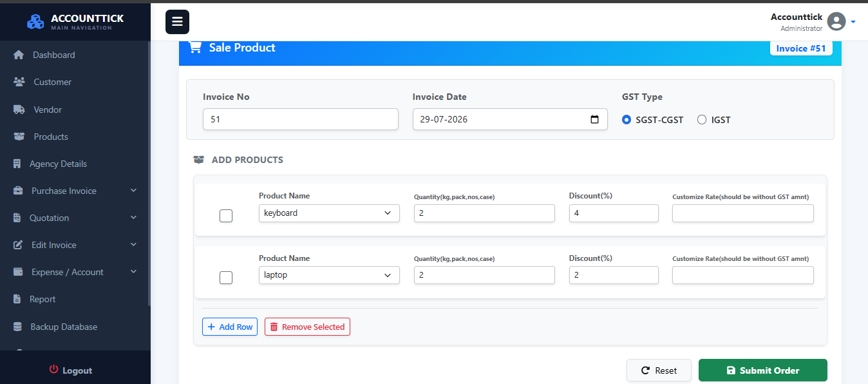The height and width of the screenshot is (384, 868).
Task: Open the keyboard product name dropdown
Action: click(329, 213)
